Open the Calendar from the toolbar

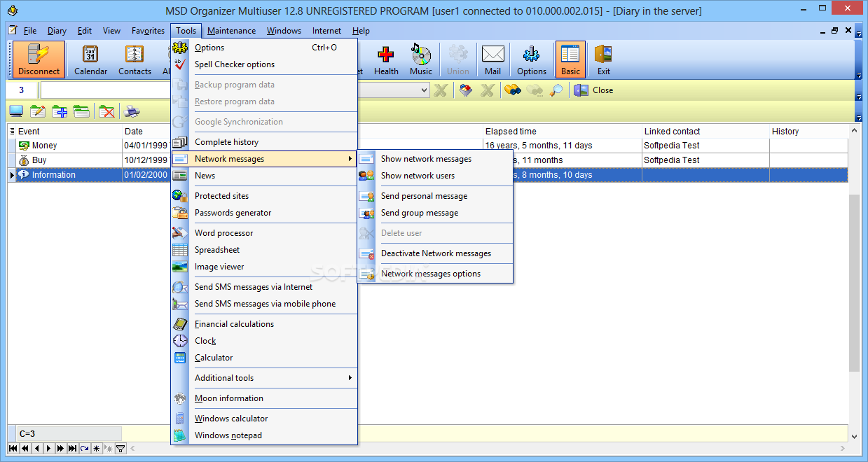(x=91, y=59)
